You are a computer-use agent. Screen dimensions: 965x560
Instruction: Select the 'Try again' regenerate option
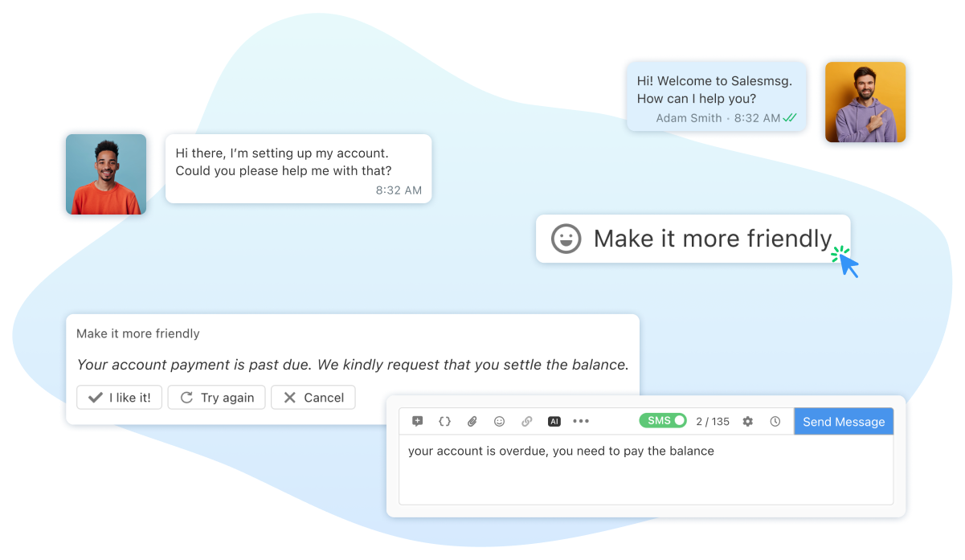(x=216, y=397)
